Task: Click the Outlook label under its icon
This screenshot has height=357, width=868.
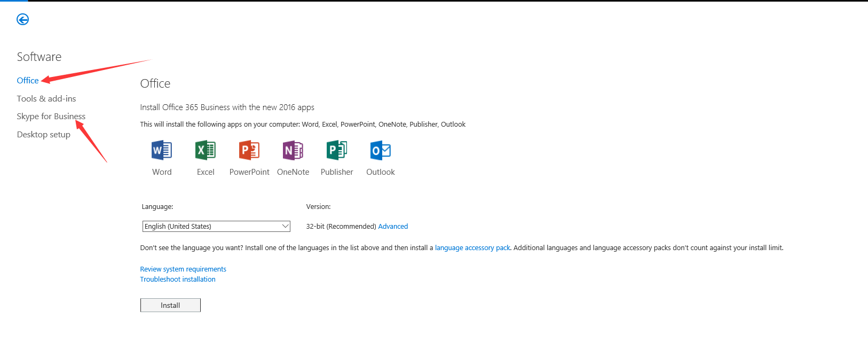Action: point(381,172)
